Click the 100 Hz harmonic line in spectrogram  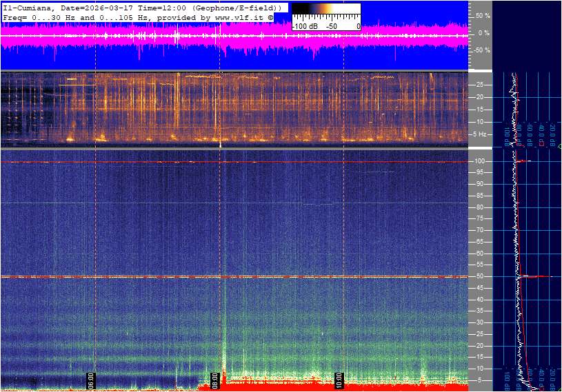tap(234, 162)
